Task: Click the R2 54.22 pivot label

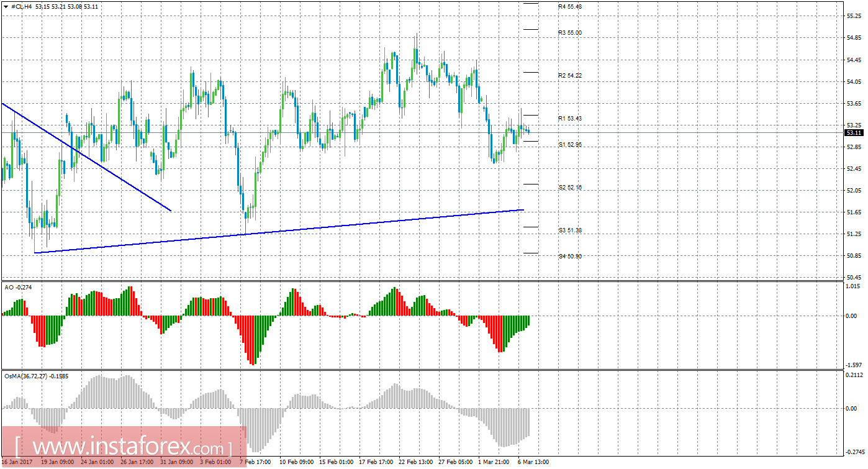Action: pyautogui.click(x=569, y=76)
